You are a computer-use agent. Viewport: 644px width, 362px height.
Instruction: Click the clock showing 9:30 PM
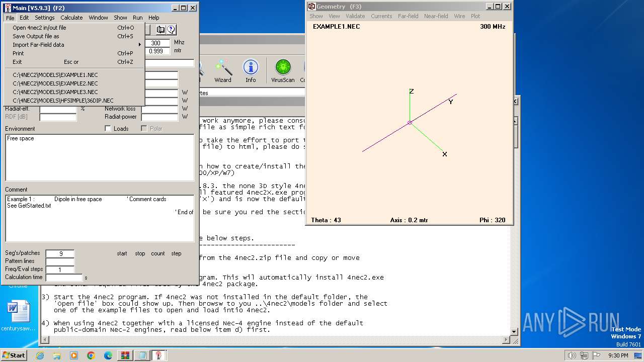618,355
